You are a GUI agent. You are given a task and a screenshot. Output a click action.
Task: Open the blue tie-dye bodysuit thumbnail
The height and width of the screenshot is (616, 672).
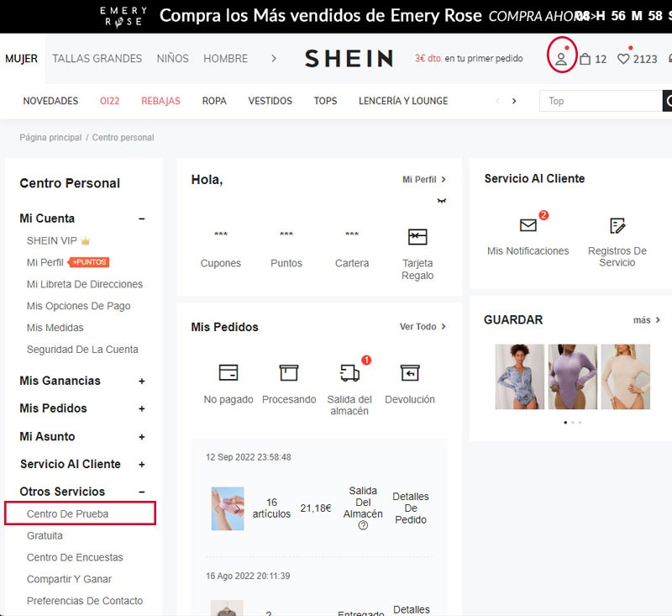pos(519,376)
